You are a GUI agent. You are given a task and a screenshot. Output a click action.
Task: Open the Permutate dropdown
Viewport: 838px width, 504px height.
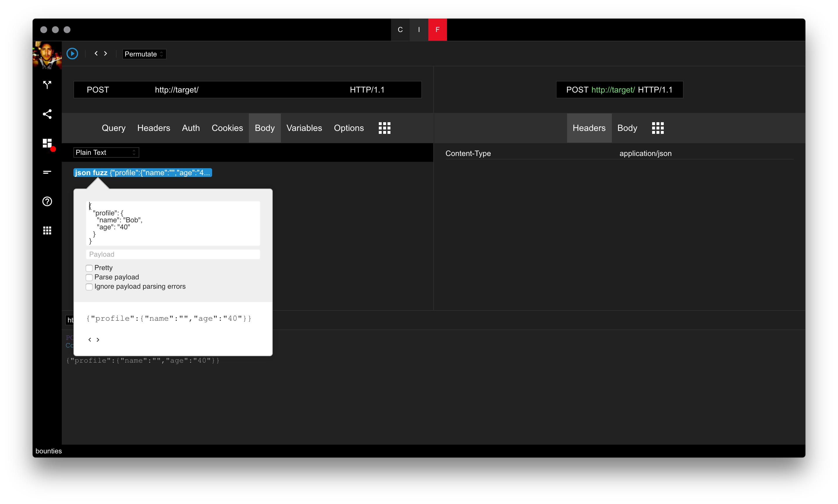(144, 54)
